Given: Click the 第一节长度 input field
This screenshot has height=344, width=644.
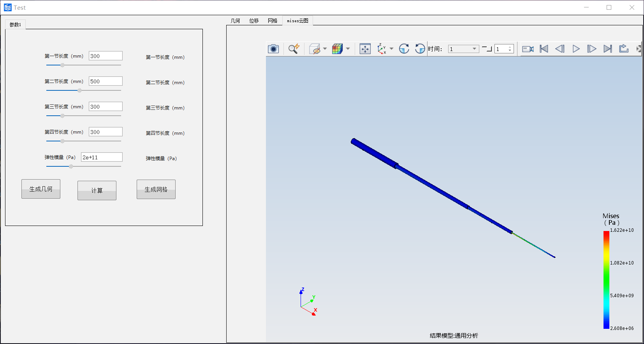Looking at the screenshot, I should (106, 56).
